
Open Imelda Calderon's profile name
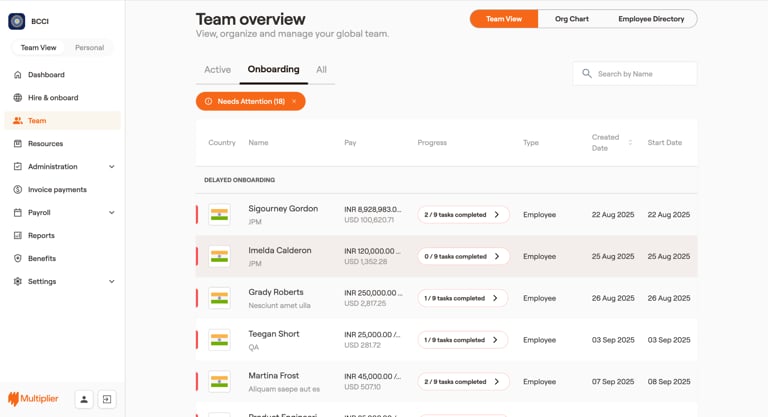point(280,250)
